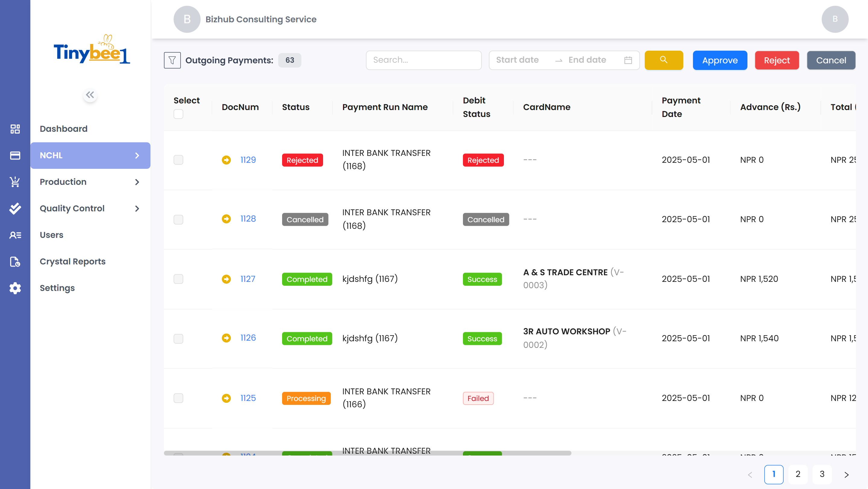This screenshot has height=489, width=868.
Task: Check the row checkbox for 1126
Action: 178,339
